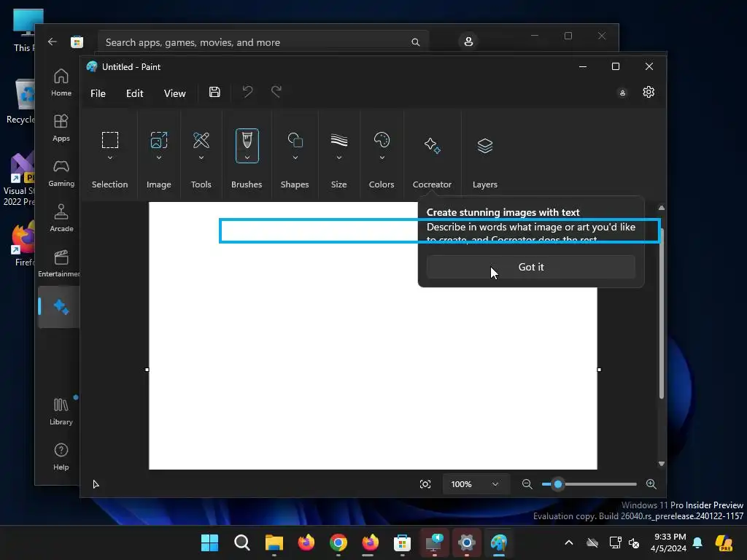The height and width of the screenshot is (560, 747).
Task: Open the Image tool icon in Paint
Action: click(158, 140)
